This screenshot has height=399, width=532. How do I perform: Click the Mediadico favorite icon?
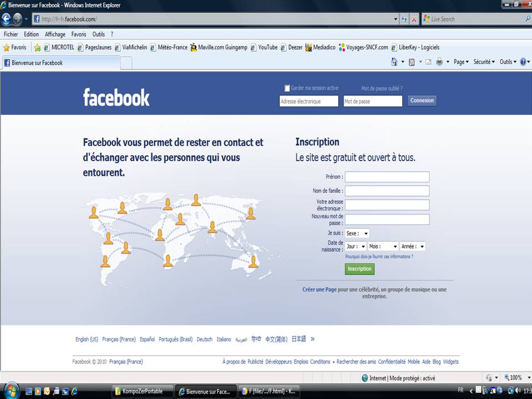tap(309, 48)
